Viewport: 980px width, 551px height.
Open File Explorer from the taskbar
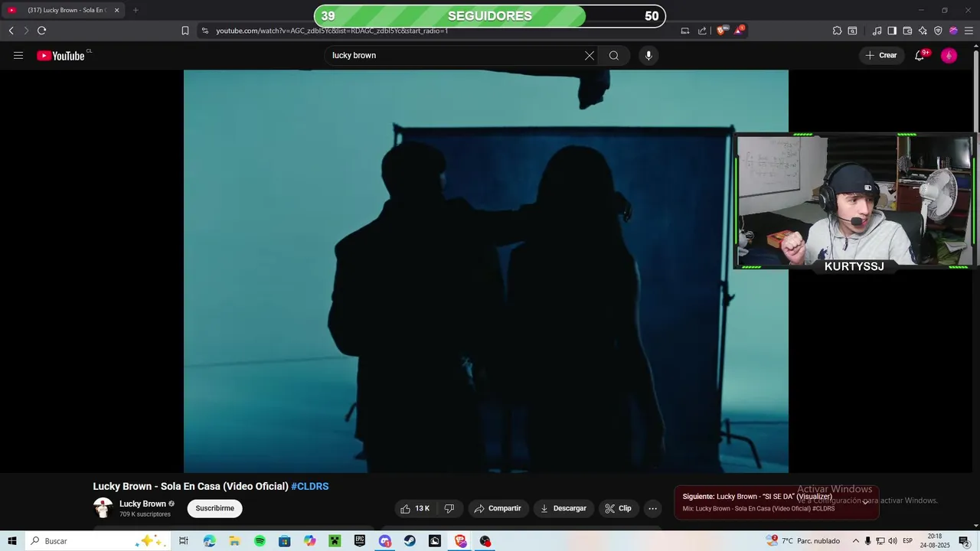(234, 541)
